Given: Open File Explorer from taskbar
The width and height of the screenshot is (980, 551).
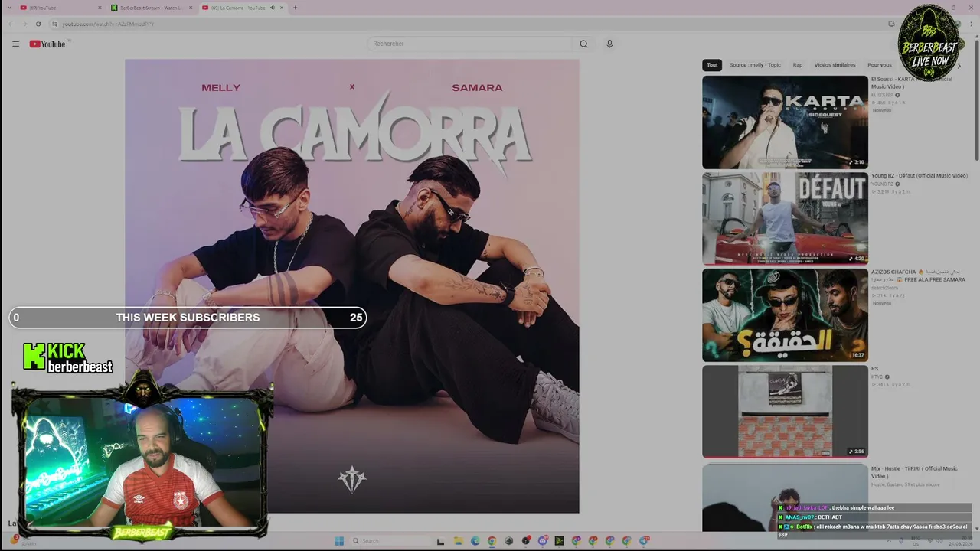Looking at the screenshot, I should pos(458,541).
